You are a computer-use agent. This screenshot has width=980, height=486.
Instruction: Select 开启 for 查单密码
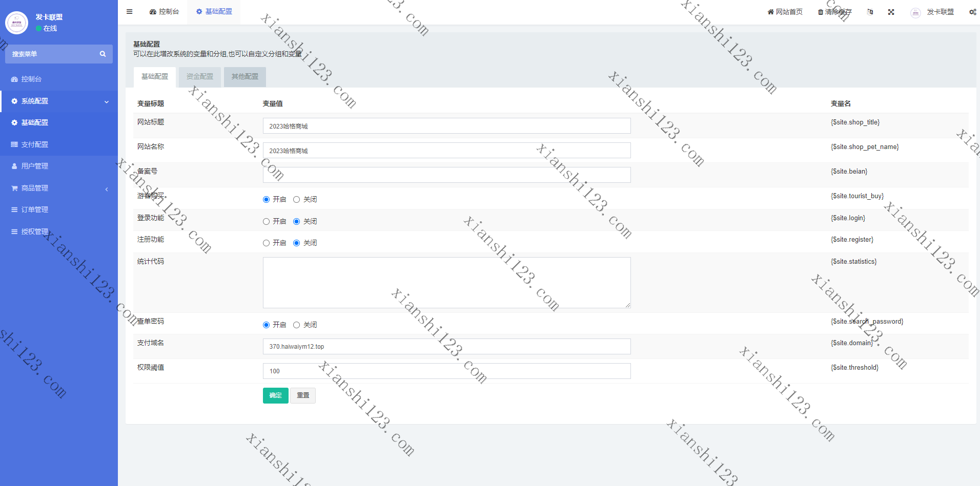[266, 325]
